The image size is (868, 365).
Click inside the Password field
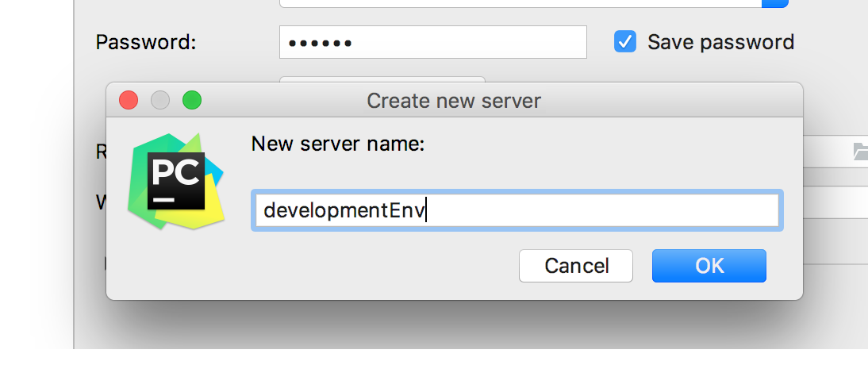point(432,42)
